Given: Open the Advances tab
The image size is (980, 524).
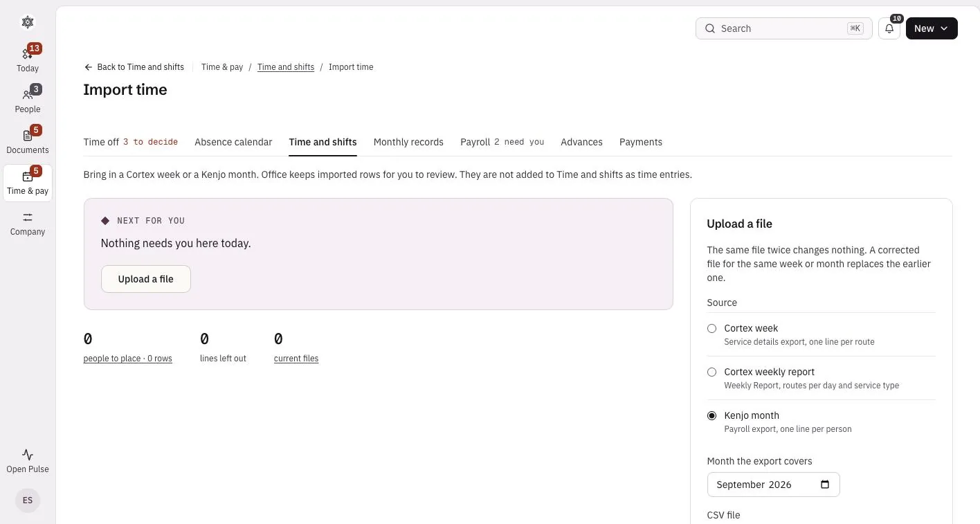Looking at the screenshot, I should (x=581, y=142).
